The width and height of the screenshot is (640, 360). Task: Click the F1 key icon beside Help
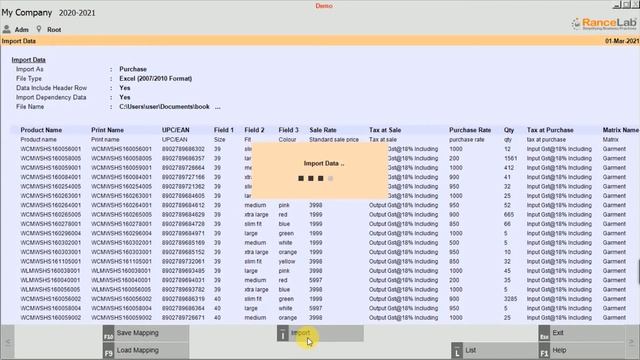[544, 351]
